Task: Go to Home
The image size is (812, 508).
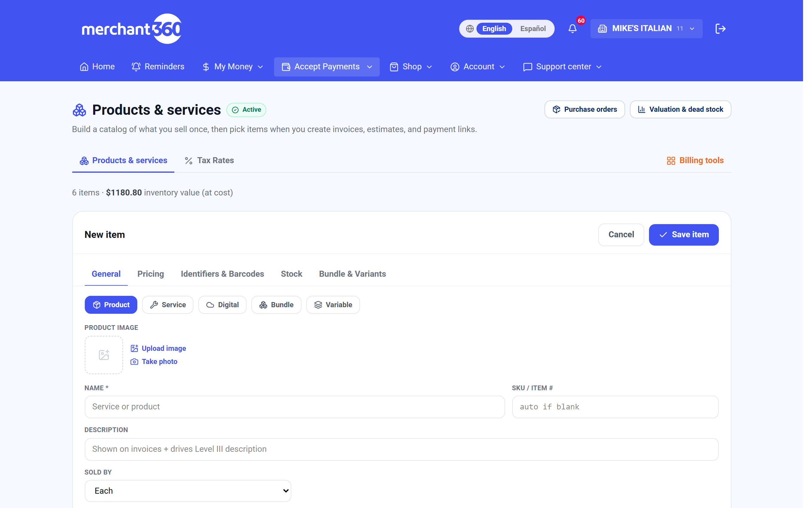Action: 97,67
